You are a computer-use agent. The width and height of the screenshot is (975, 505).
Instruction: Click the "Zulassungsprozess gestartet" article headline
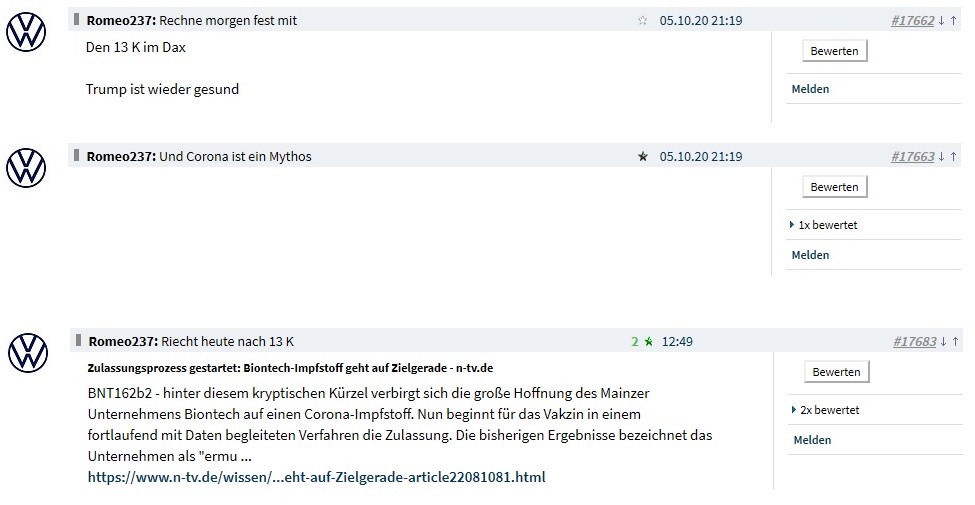pos(290,368)
